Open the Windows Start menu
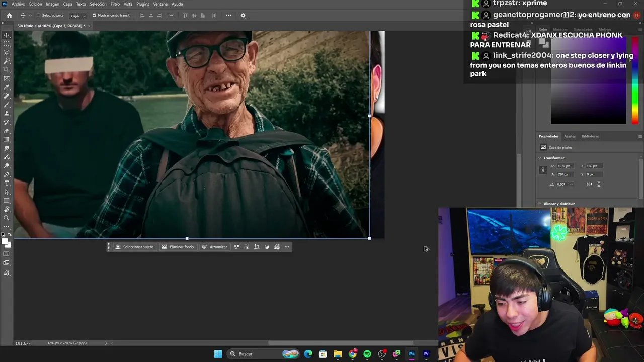644x362 pixels. tap(218, 354)
